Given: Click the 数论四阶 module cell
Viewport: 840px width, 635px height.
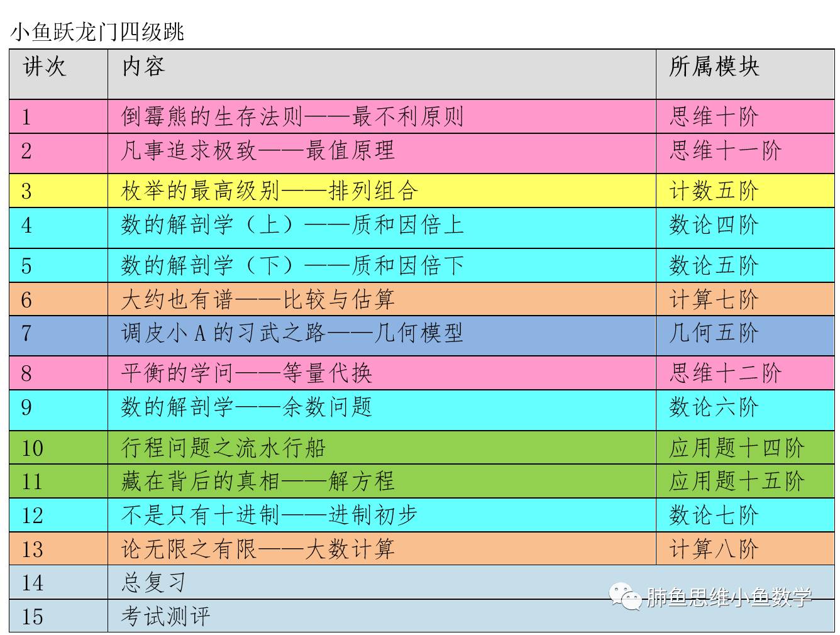Looking at the screenshot, I should [745, 228].
